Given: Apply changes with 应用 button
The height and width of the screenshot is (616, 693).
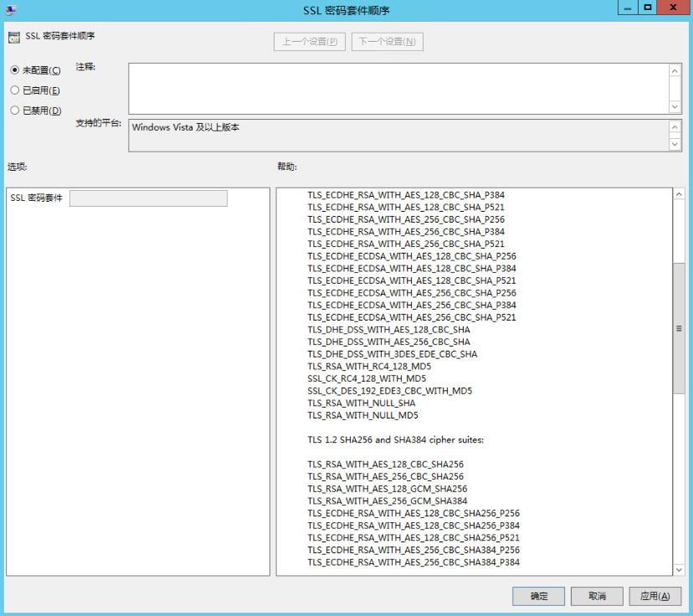Looking at the screenshot, I should (654, 596).
